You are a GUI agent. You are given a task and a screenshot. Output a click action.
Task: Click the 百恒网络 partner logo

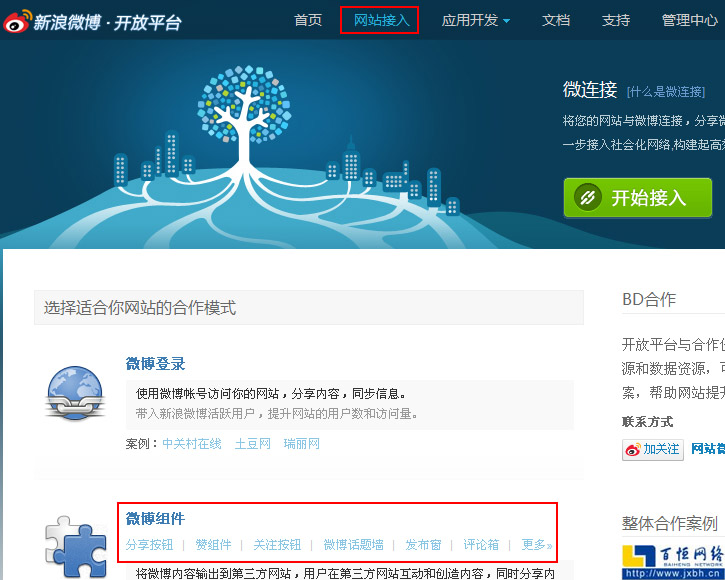(674, 561)
